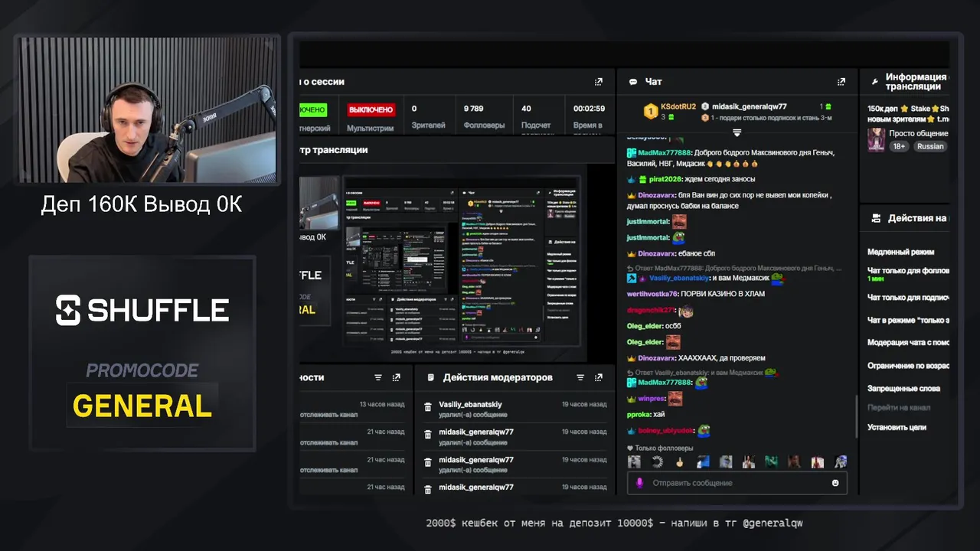Open the emoji picker in chat input
Viewport: 980px width, 551px height.
835,483
